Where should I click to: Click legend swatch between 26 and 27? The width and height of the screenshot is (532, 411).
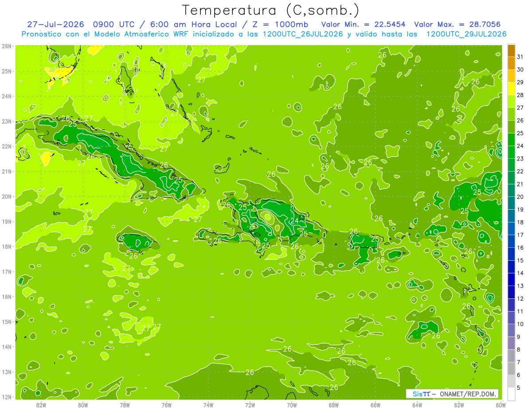511,114
